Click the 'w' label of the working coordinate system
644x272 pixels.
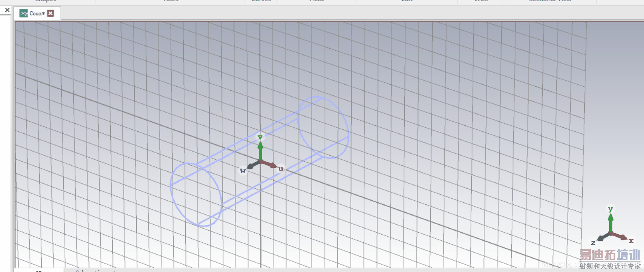pos(243,171)
